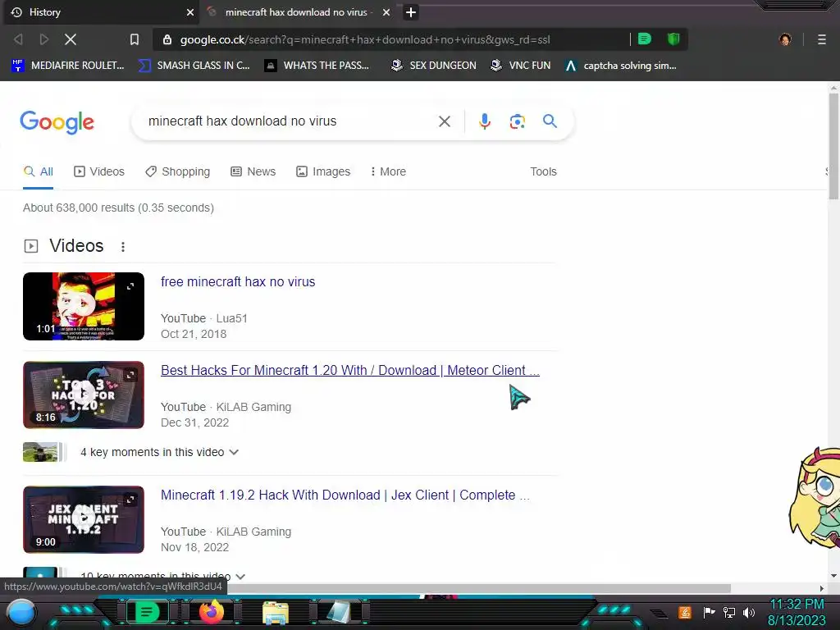Open a new browser tab
Viewport: 840px width, 630px height.
click(411, 12)
